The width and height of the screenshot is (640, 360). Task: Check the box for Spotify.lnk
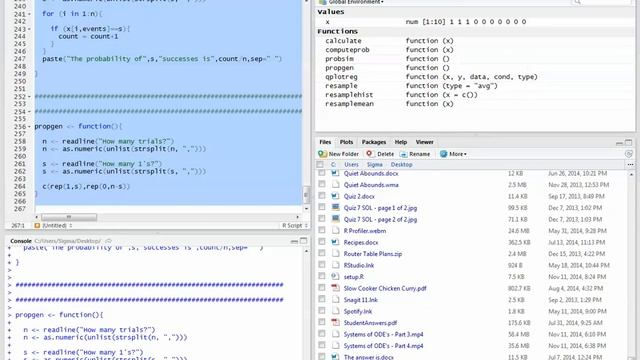(322, 311)
